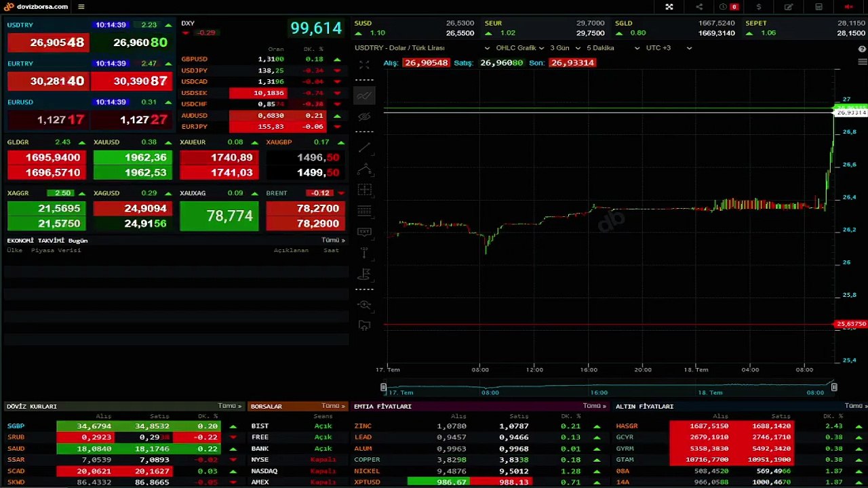Click the dovizborsa.com logo

tap(37, 7)
